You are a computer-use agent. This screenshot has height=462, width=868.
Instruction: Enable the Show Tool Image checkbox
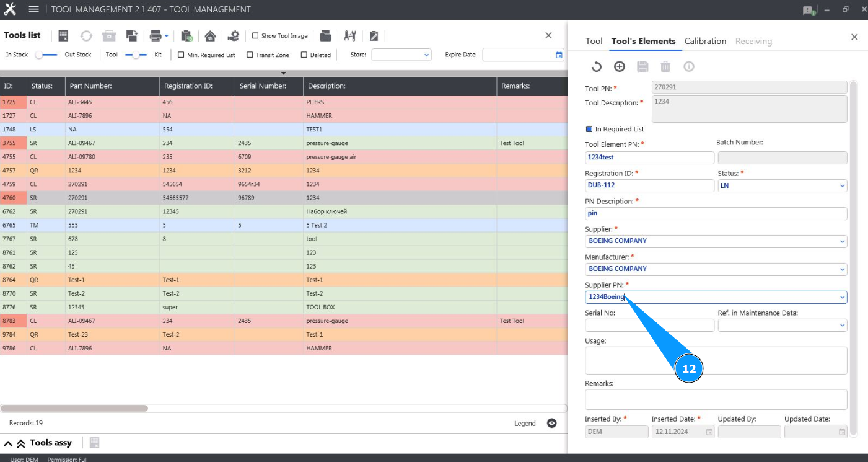click(x=255, y=36)
